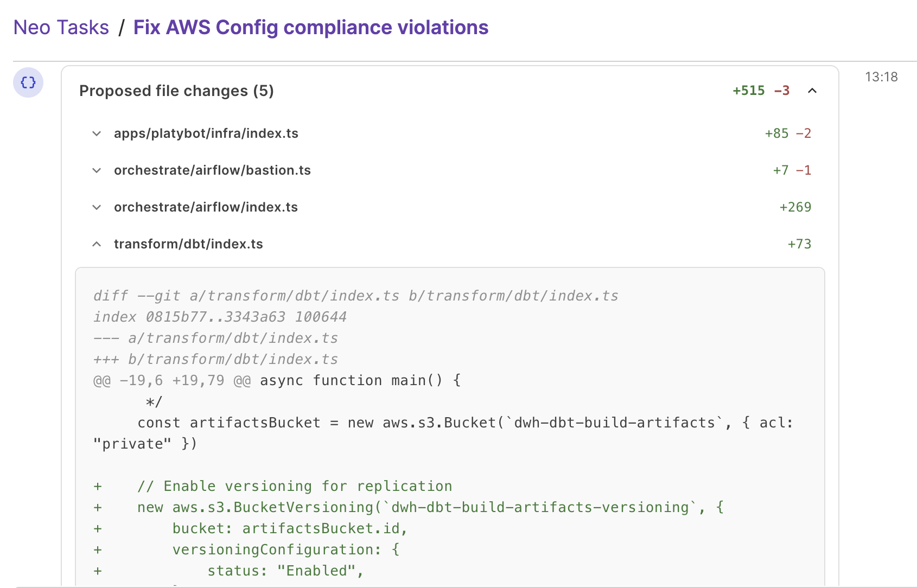Collapse the transform/dbt/index.ts diff chevron
This screenshot has width=917, height=588.
[x=97, y=244]
